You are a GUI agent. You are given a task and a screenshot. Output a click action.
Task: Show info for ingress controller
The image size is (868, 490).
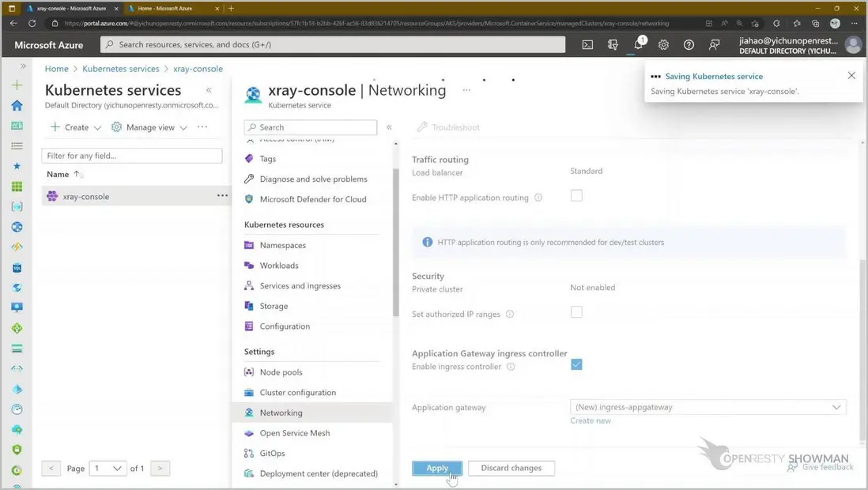tap(511, 367)
